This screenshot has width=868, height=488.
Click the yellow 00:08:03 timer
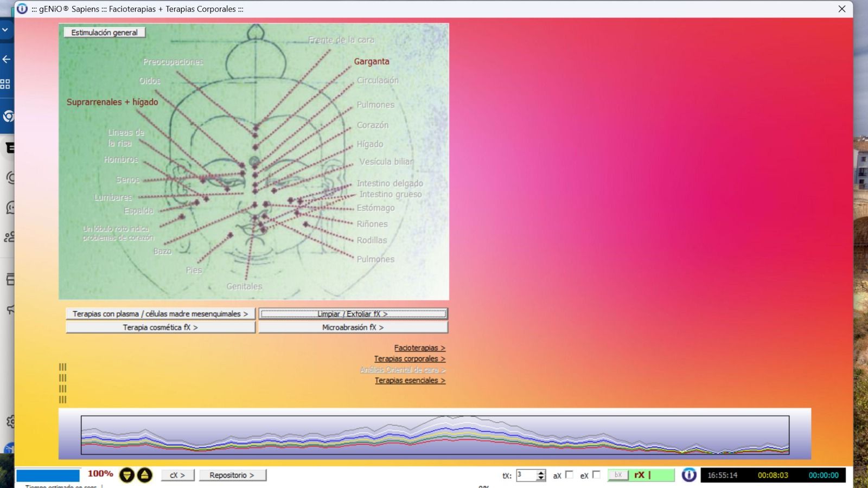coord(773,475)
